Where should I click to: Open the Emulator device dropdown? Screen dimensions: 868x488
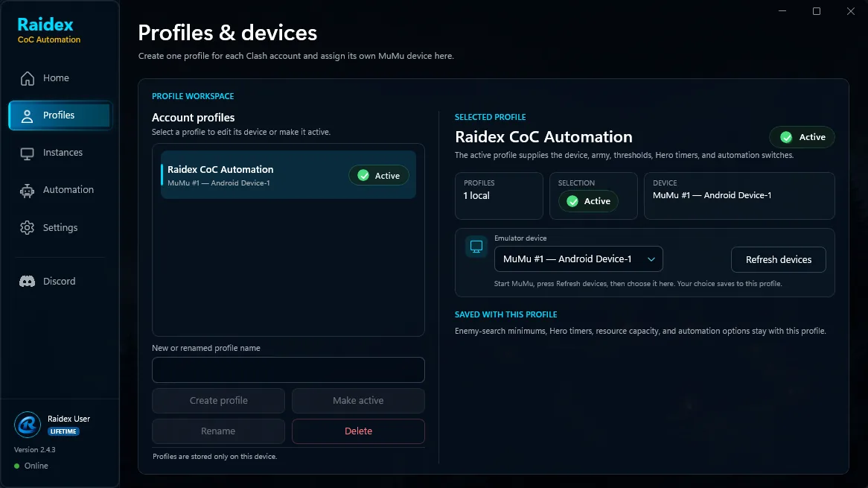coord(578,259)
